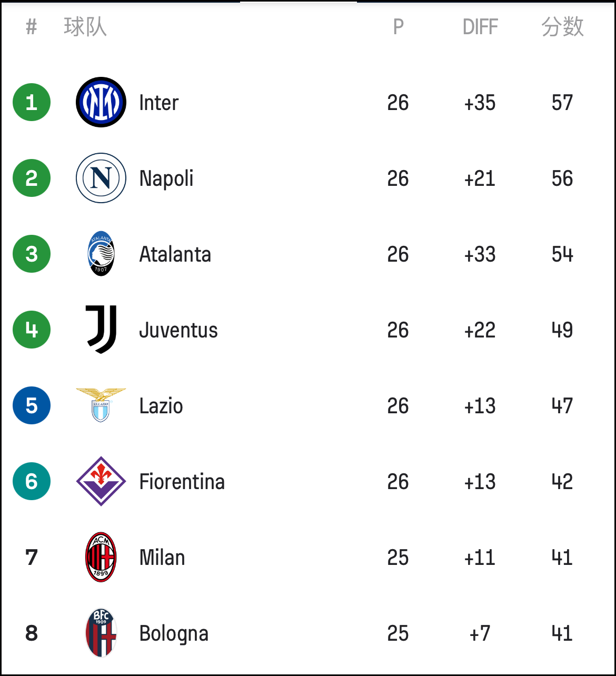Select the green rank 1 badge

pos(32,102)
